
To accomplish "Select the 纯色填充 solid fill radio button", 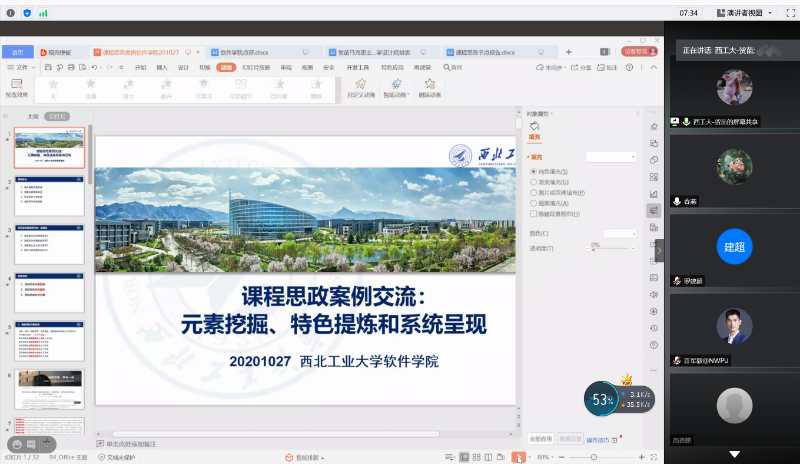I will [533, 172].
